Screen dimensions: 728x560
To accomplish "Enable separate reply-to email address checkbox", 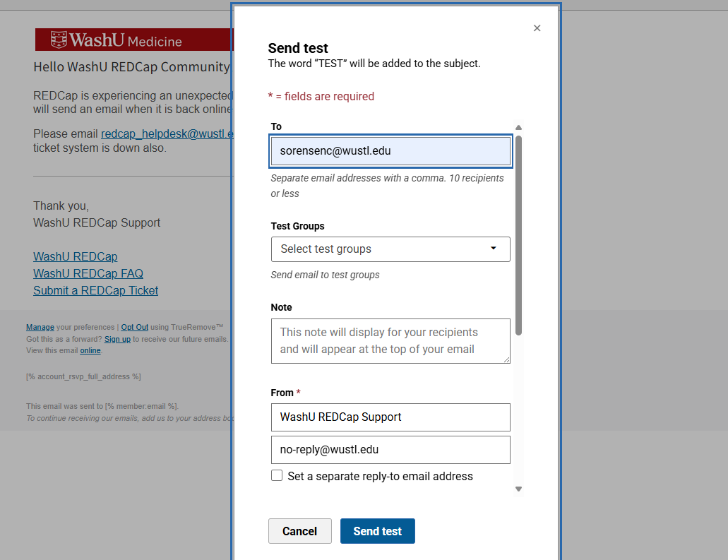I will [277, 475].
